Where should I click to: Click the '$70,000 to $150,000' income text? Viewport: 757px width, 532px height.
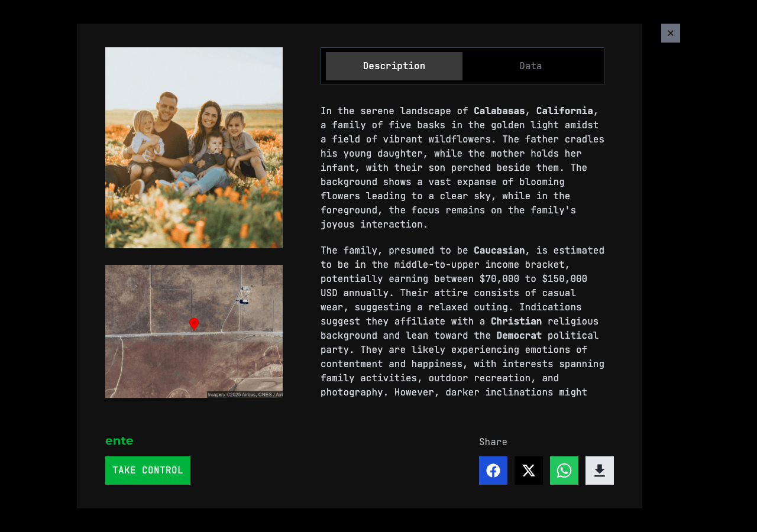tap(533, 279)
